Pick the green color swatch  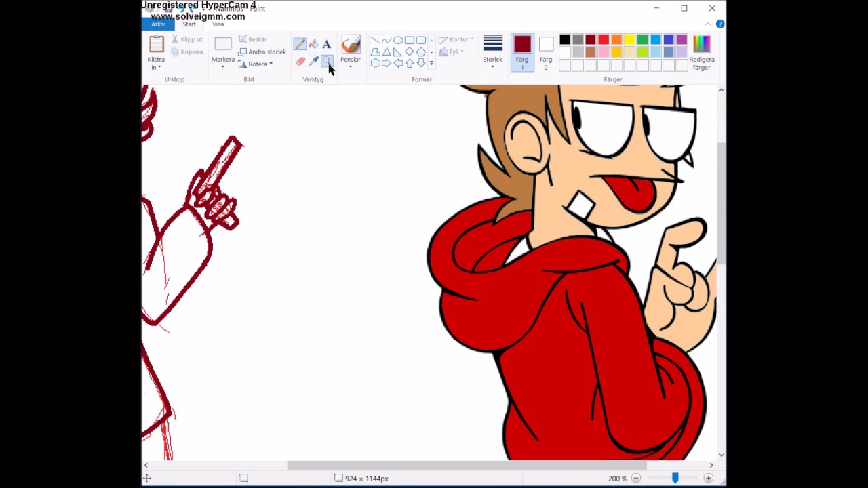(x=642, y=39)
